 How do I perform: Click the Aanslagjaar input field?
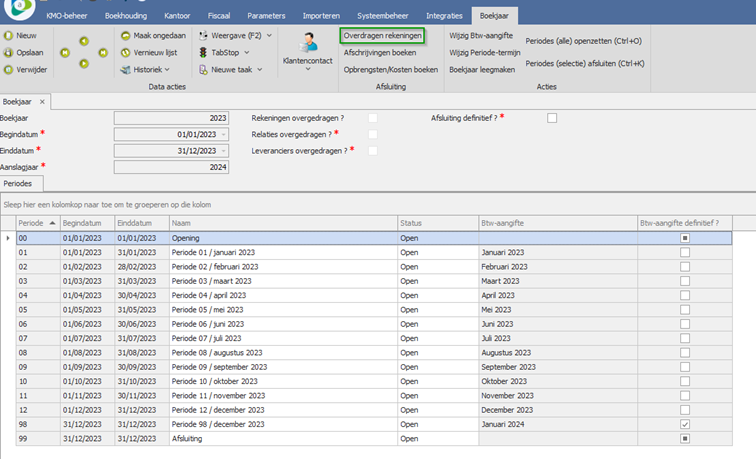click(171, 167)
